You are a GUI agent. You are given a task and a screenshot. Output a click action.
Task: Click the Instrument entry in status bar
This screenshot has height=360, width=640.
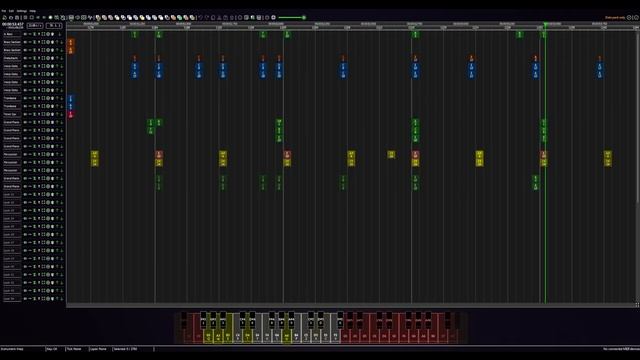(x=12, y=349)
